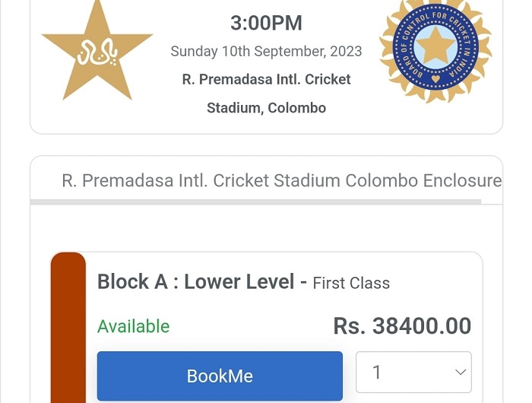Screen dimensions: 532x403
Task: Click the Block A : Lower Level heading
Action: pyautogui.click(x=196, y=281)
